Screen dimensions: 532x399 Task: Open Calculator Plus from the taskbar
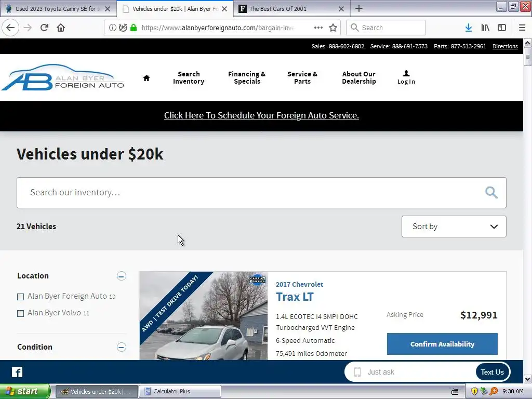coord(180,392)
